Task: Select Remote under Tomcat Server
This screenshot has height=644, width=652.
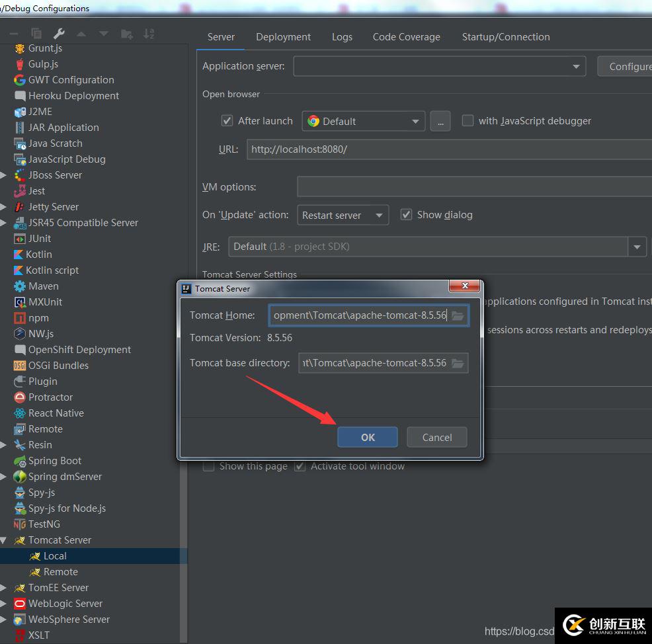Action: coord(61,572)
